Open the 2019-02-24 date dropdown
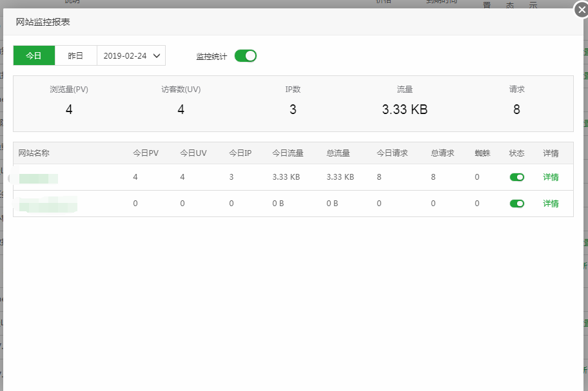The height and width of the screenshot is (391, 588). click(x=132, y=56)
